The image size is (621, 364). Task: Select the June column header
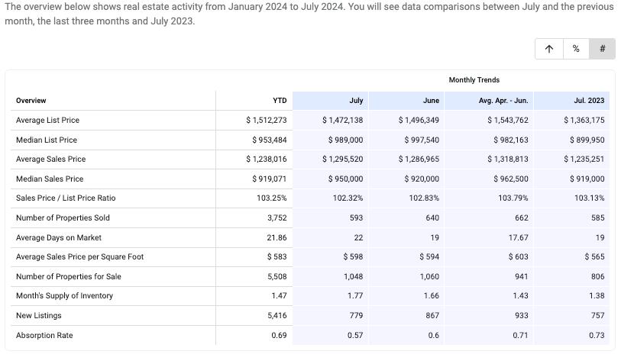[431, 101]
